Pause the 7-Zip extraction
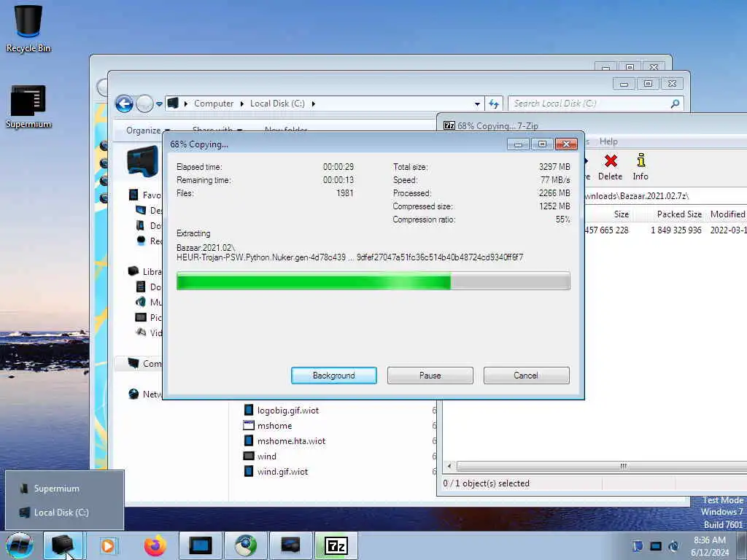Viewport: 747px width, 560px height. 430,376
